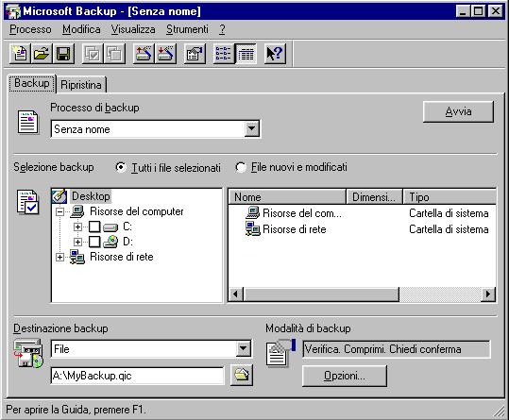The height and width of the screenshot is (420, 509).
Task: Select 'Tutti i file selezionati' radio button
Action: pos(121,167)
